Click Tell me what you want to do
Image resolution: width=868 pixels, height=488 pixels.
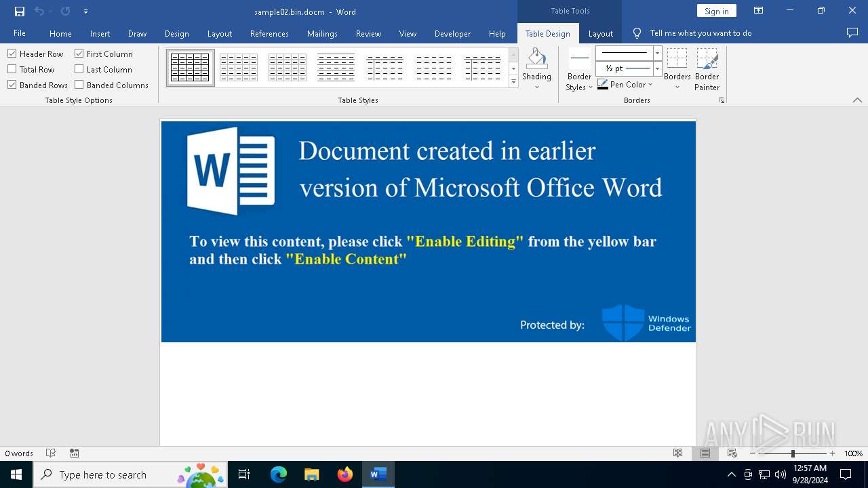701,33
